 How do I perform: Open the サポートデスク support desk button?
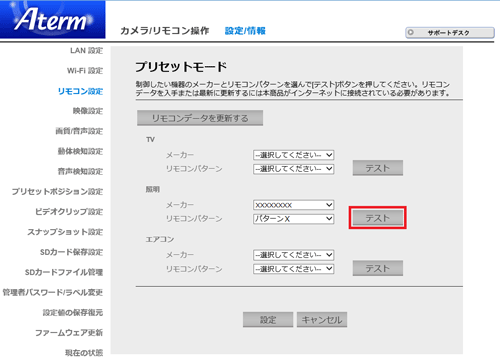click(x=450, y=33)
